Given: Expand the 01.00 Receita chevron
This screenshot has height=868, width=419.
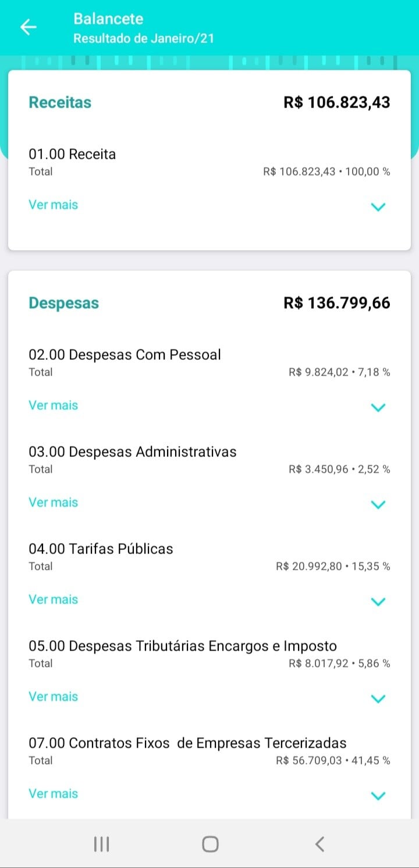Looking at the screenshot, I should pos(378,206).
